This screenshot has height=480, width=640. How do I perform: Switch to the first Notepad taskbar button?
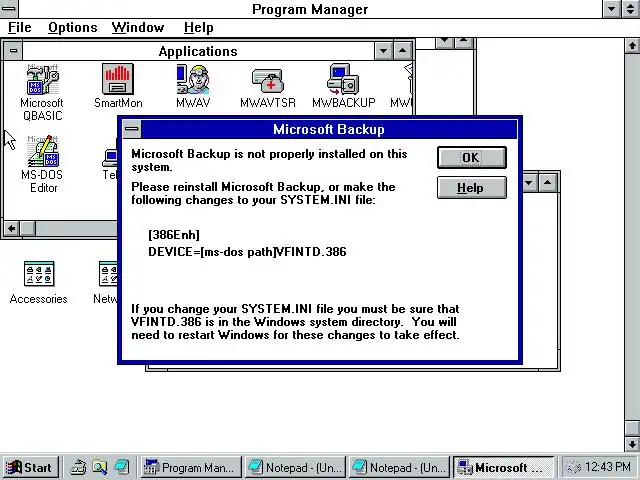tap(296, 467)
